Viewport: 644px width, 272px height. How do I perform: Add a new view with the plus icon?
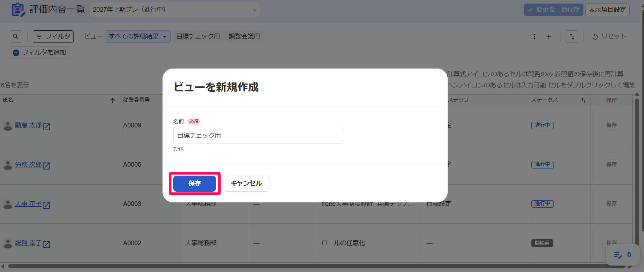tap(549, 37)
